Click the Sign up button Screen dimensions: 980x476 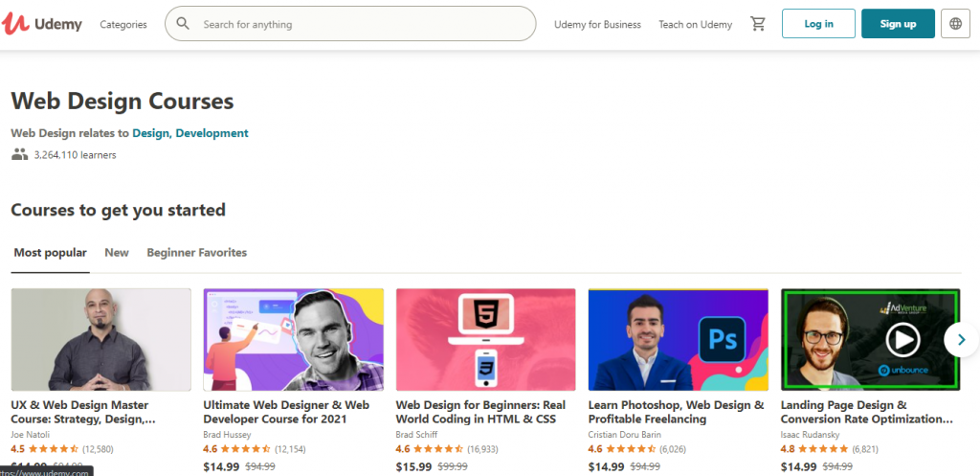[898, 24]
